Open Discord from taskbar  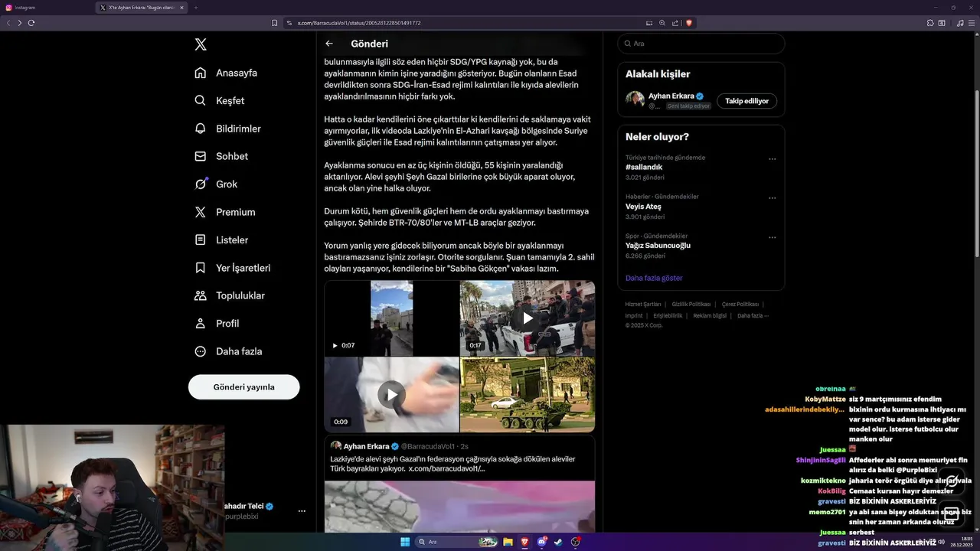(x=541, y=542)
